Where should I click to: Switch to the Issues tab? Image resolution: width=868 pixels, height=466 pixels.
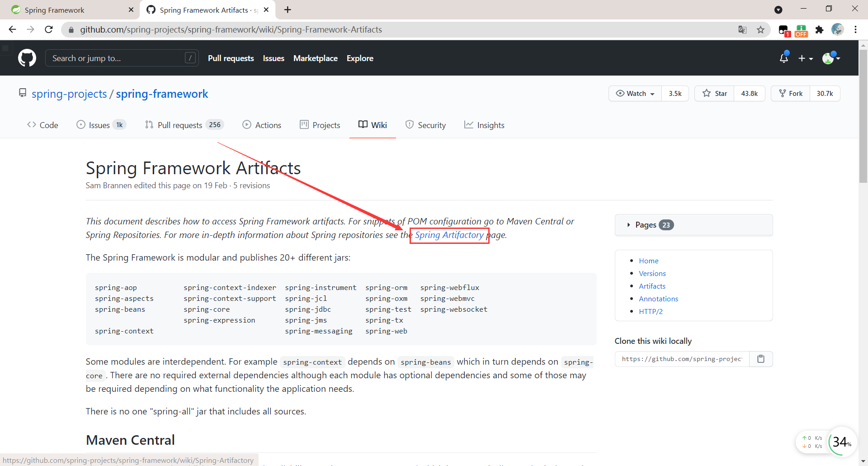click(101, 125)
